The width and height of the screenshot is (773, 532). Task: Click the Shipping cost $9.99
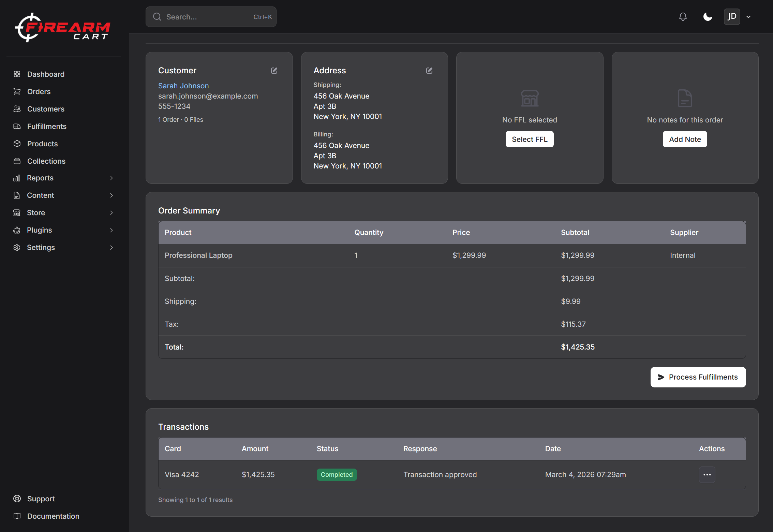pyautogui.click(x=570, y=301)
